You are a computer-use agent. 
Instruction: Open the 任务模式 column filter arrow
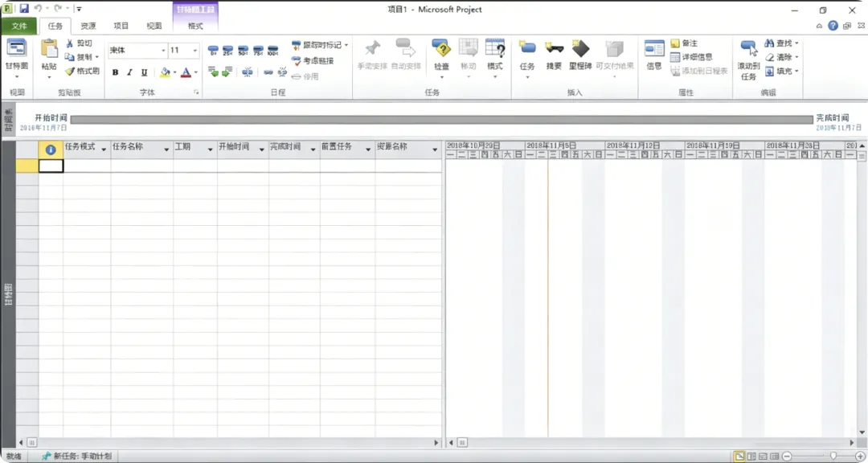104,150
